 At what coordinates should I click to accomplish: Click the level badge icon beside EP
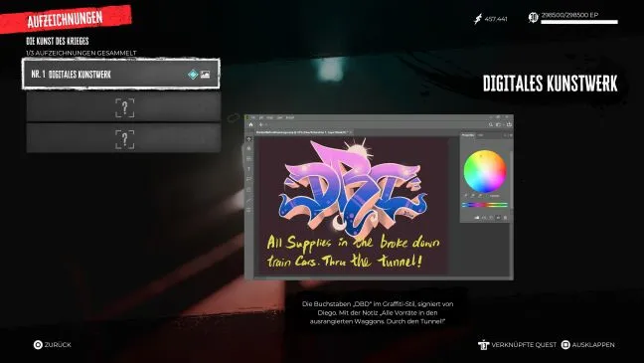coord(533,18)
